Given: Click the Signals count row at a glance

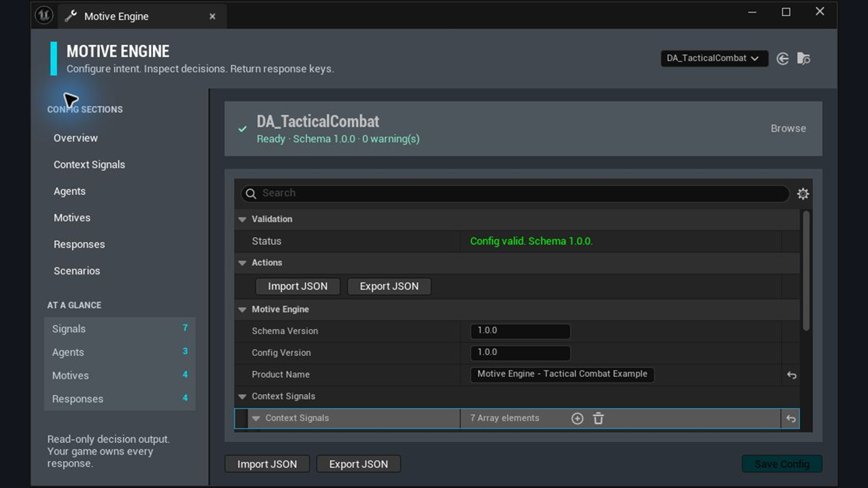Looking at the screenshot, I should pos(120,328).
